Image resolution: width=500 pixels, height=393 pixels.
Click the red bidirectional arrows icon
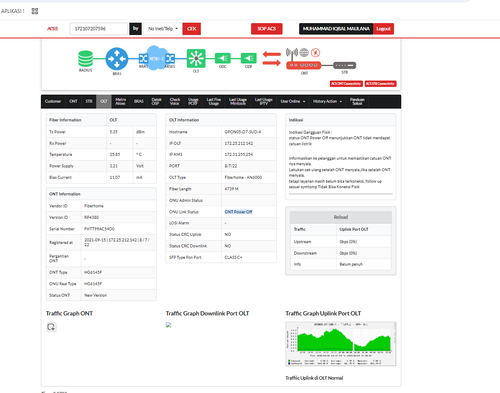tap(272, 58)
